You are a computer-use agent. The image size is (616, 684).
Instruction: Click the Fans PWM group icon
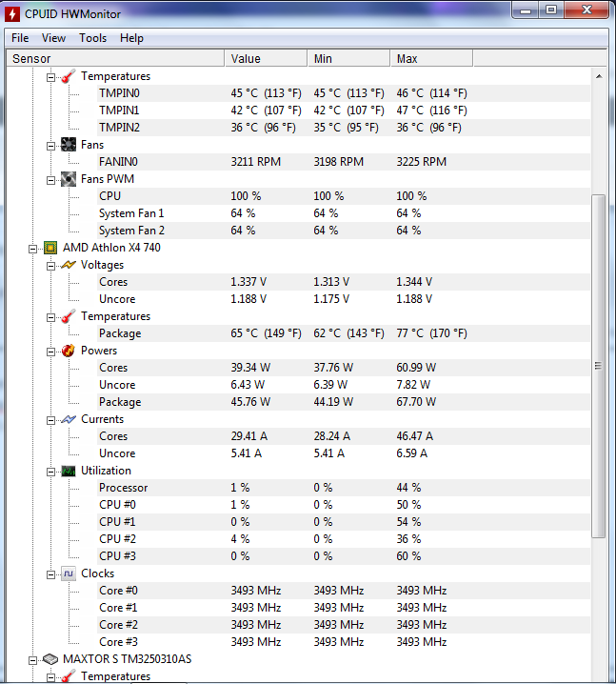tap(68, 179)
